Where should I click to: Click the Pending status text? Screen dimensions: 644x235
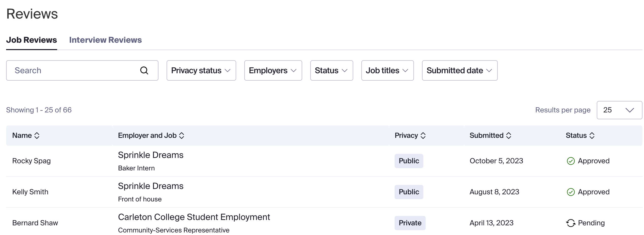(x=591, y=223)
